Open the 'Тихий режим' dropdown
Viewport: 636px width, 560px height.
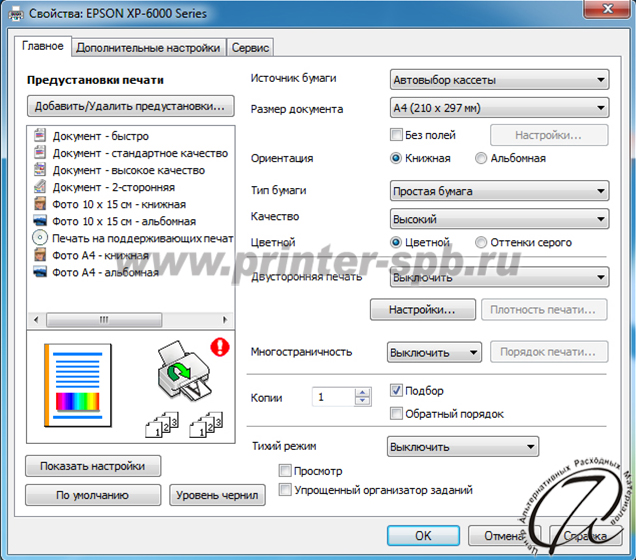coord(463,446)
